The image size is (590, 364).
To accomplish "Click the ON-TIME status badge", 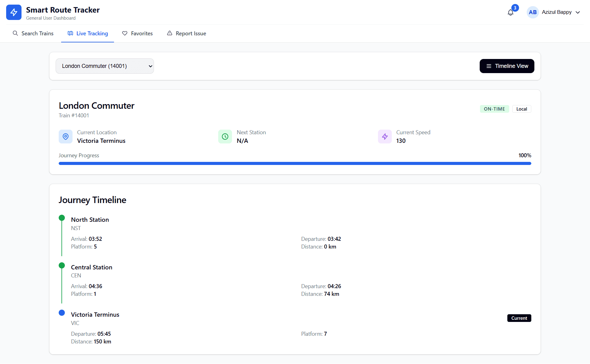I will pos(494,109).
